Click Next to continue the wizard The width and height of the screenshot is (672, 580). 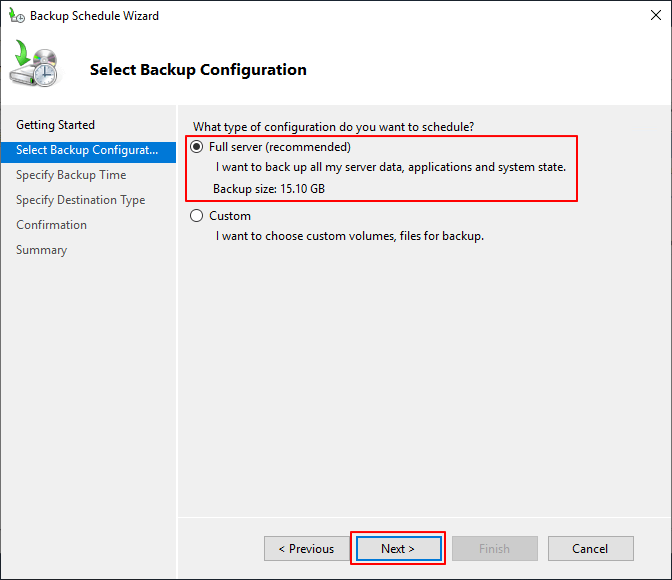pyautogui.click(x=397, y=548)
